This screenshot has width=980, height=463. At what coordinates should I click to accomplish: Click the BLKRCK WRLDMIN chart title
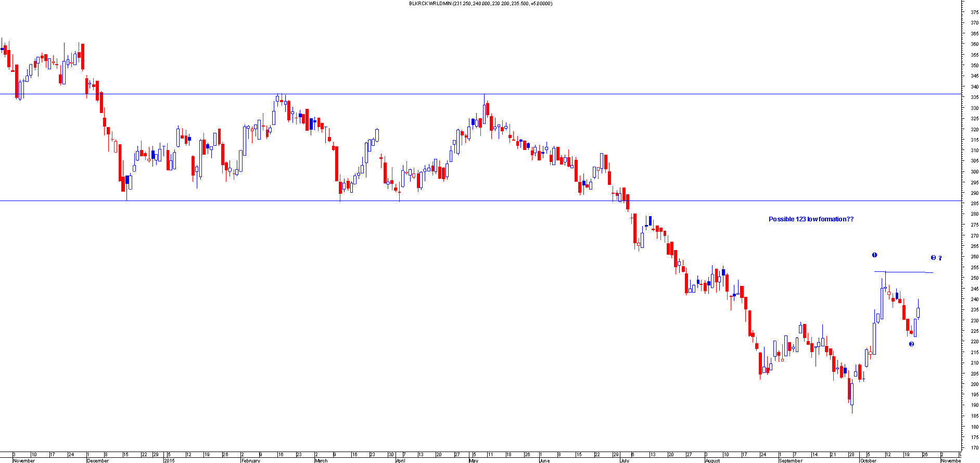point(480,4)
